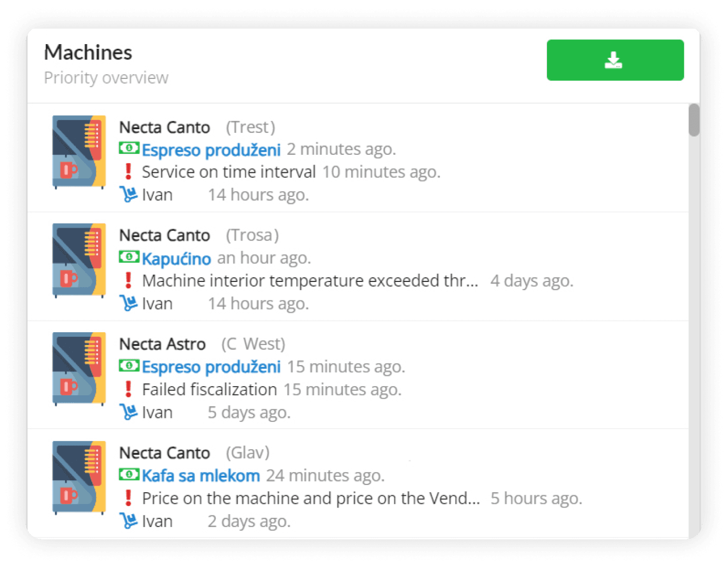Open vending machine icon for Necta Canto (Trest)
This screenshot has width=728, height=565.
(x=79, y=152)
